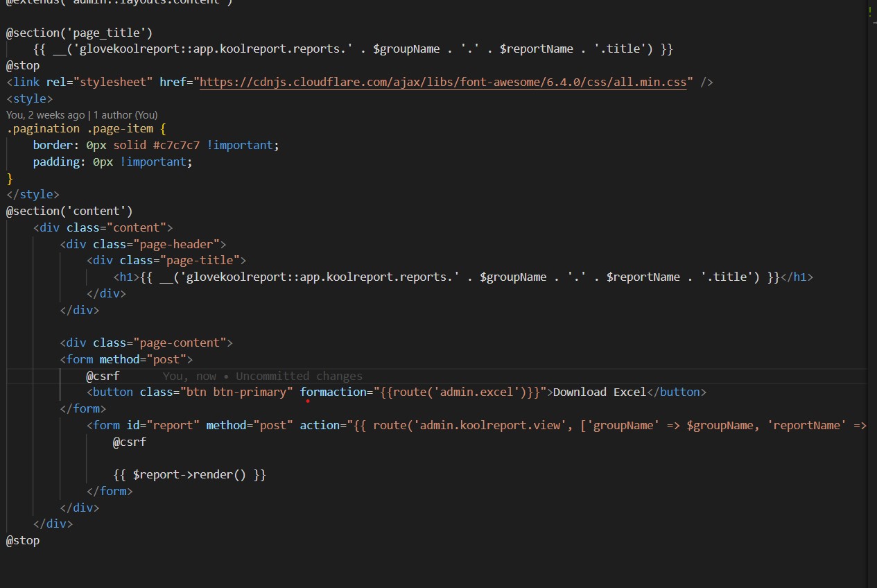
Task: Click the @section('page_title') directive
Action: [79, 33]
